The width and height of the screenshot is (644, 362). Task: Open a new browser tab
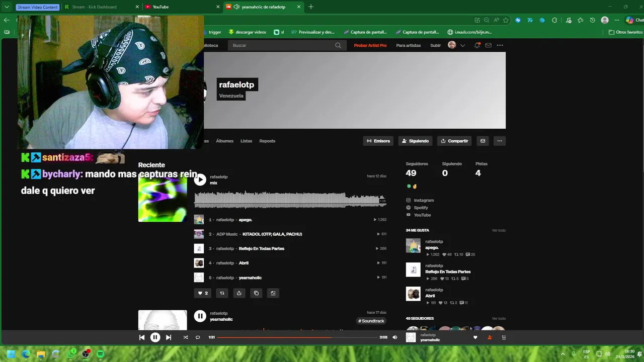tap(311, 7)
